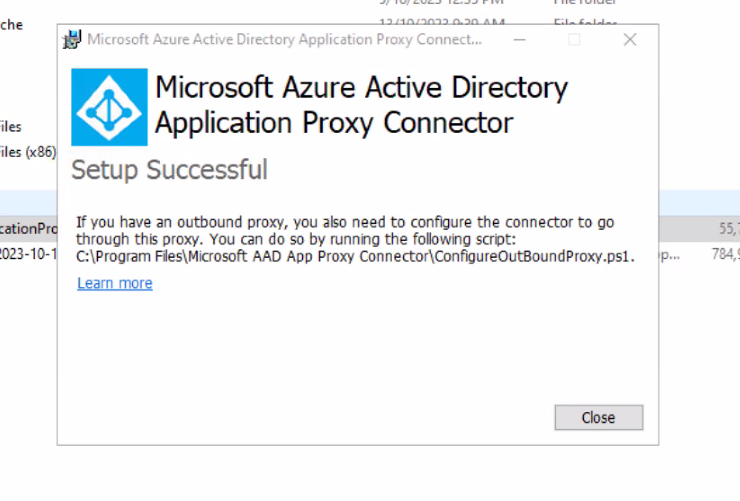Click the ConfigureOutBoundProxy.ps1 script path text
This screenshot has height=501, width=740.
[355, 257]
